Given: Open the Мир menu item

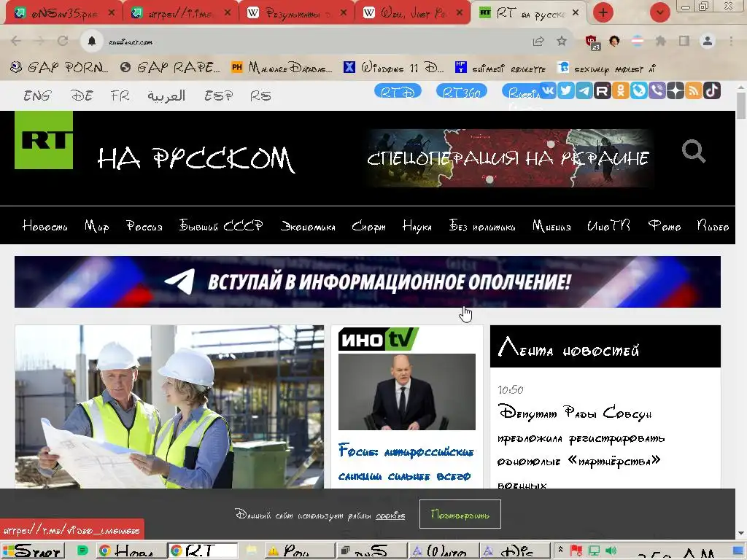Looking at the screenshot, I should pyautogui.click(x=97, y=226).
